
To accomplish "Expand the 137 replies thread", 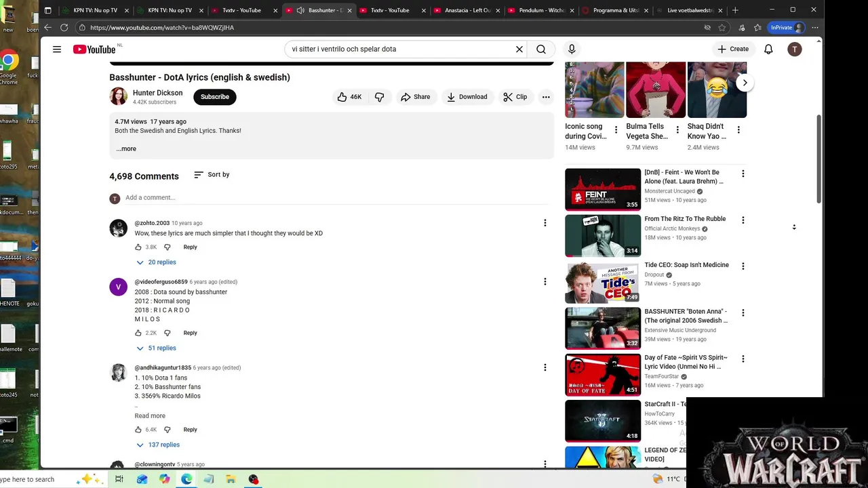I will tap(158, 445).
